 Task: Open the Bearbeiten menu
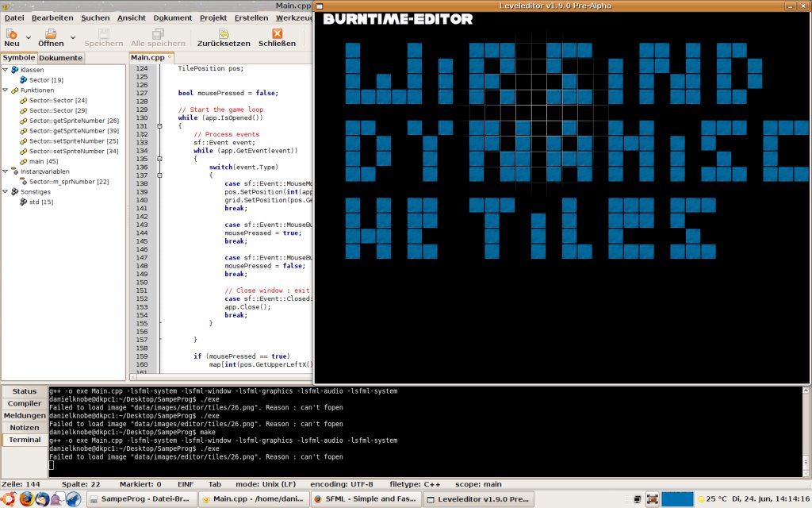pyautogui.click(x=52, y=17)
